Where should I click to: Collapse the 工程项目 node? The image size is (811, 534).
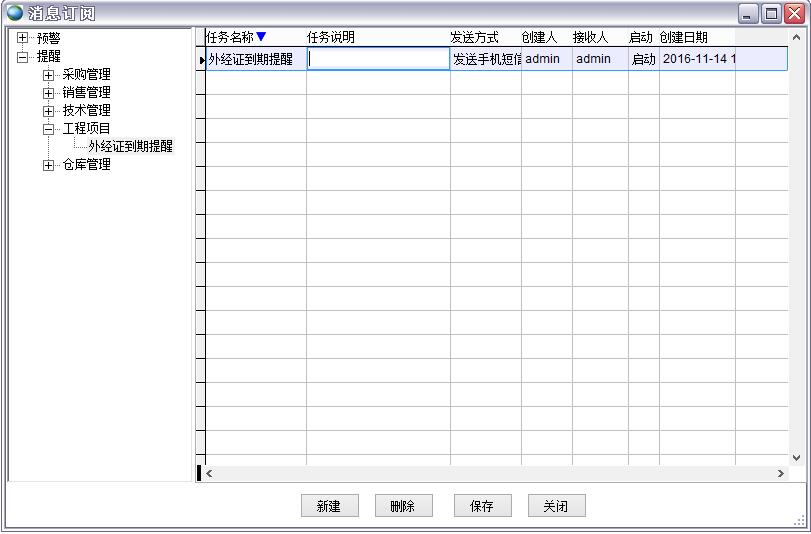click(48, 129)
